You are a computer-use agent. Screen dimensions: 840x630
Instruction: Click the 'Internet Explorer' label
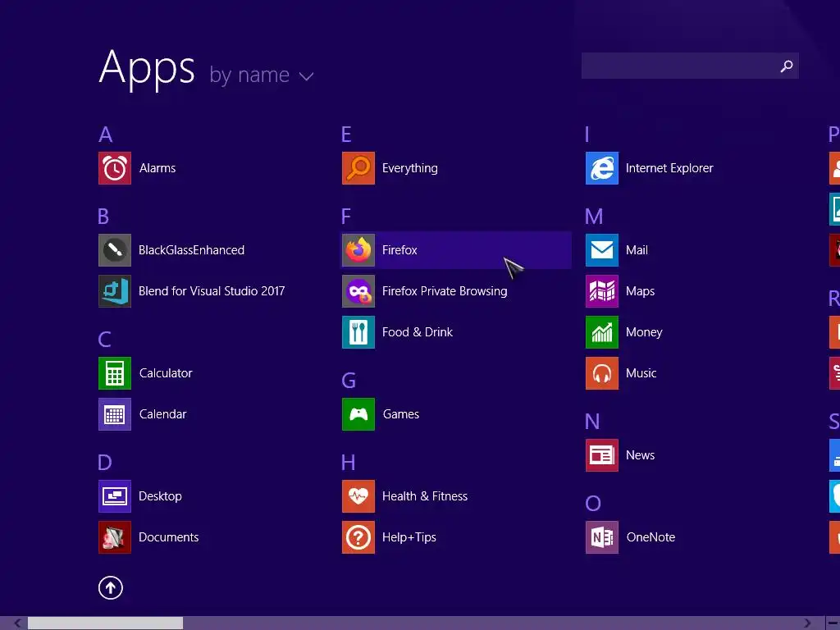point(669,168)
